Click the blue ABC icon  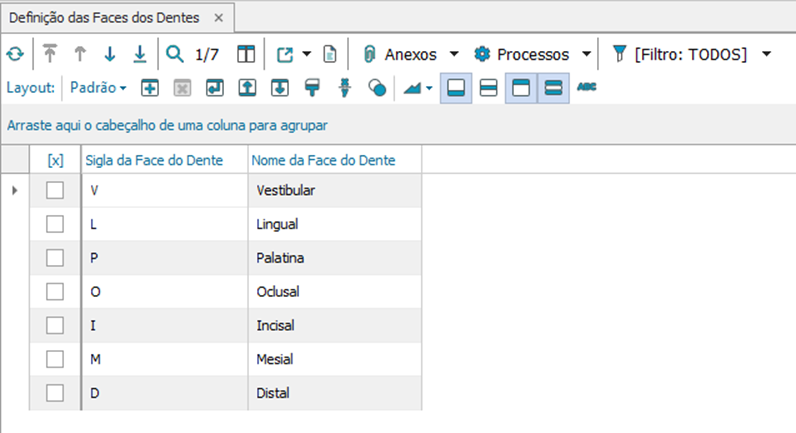point(586,88)
